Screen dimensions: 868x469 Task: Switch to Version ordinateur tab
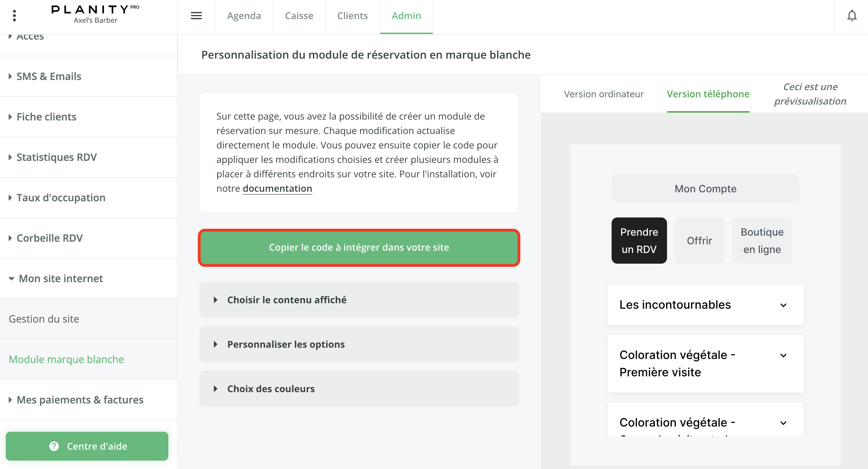tap(603, 94)
